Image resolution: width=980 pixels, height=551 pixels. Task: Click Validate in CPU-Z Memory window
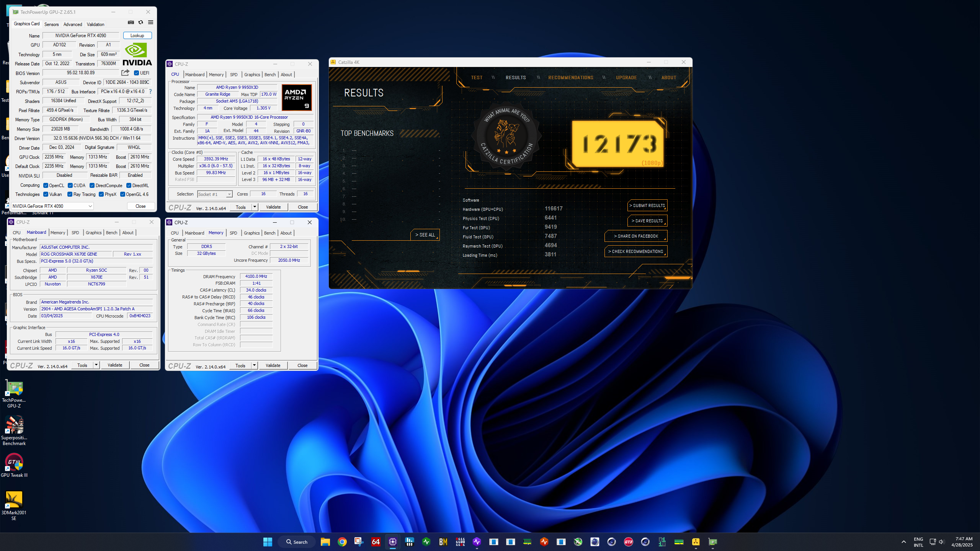tap(273, 365)
